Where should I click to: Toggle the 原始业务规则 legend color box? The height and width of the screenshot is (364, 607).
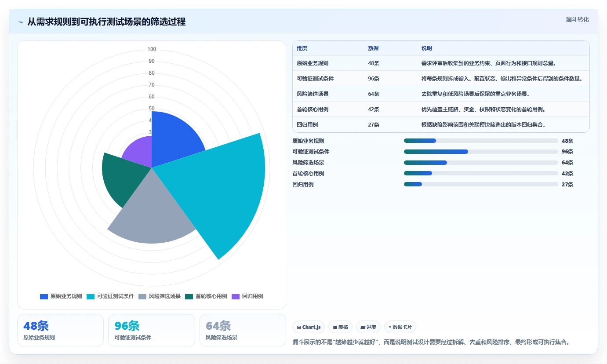pyautogui.click(x=44, y=297)
